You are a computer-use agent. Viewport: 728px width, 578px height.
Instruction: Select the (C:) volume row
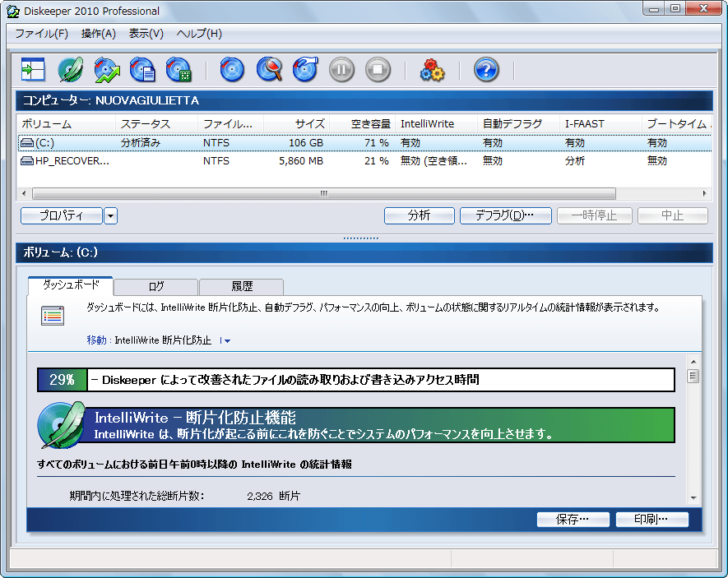(364, 143)
